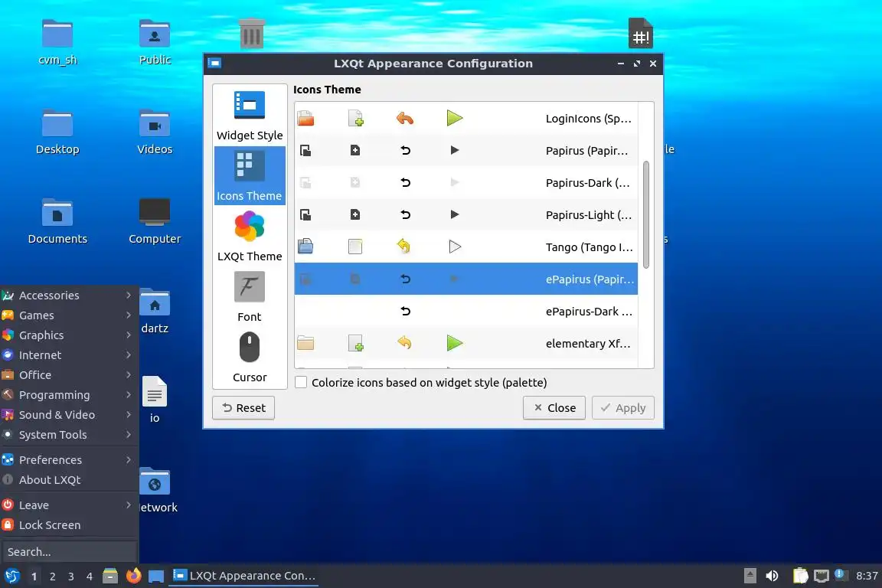Viewport: 882px width, 588px height.
Task: Select the Icons Theme section
Action: pos(249,175)
